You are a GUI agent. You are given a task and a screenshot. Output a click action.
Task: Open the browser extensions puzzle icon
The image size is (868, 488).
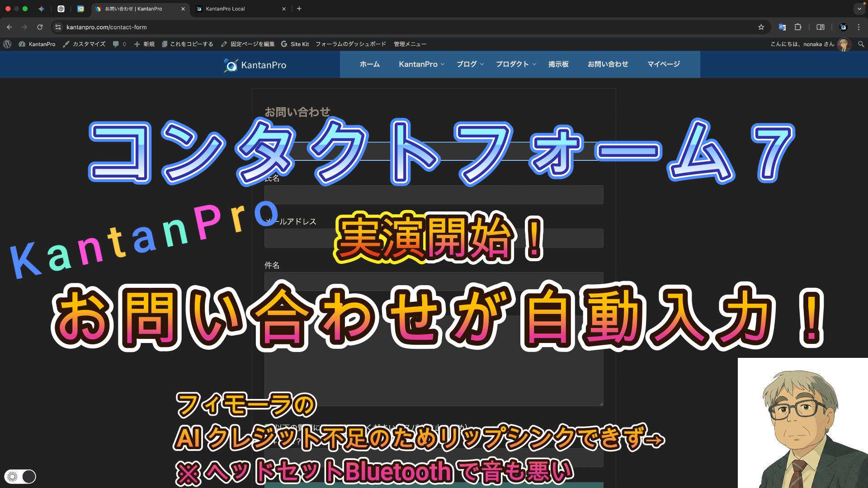[x=798, y=27]
